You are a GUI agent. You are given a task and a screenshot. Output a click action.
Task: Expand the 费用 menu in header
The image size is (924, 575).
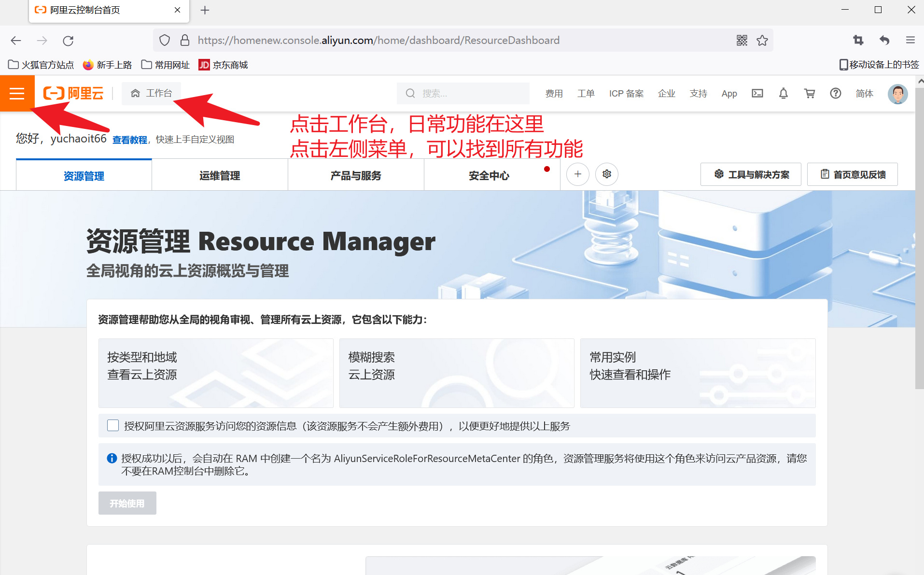coord(554,93)
